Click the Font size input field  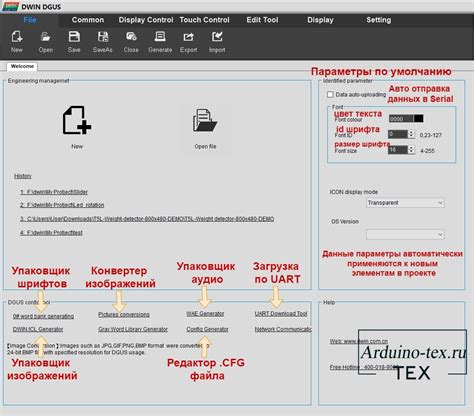pos(398,150)
